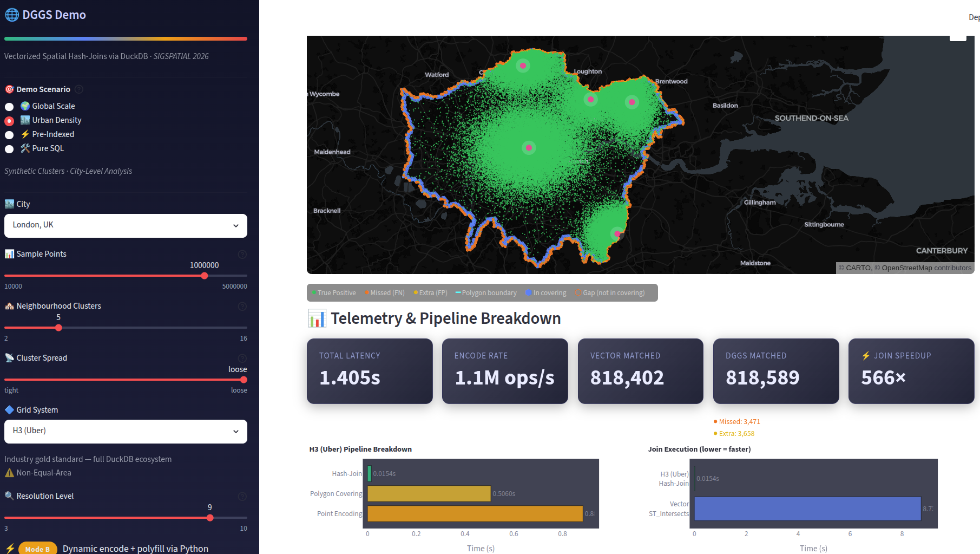Click the cityscape icon beside Urban Density
Screen dimensions: 980x554
[25, 120]
